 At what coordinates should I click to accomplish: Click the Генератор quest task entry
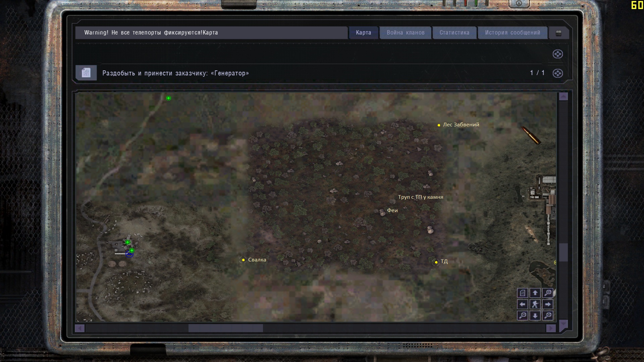[175, 73]
